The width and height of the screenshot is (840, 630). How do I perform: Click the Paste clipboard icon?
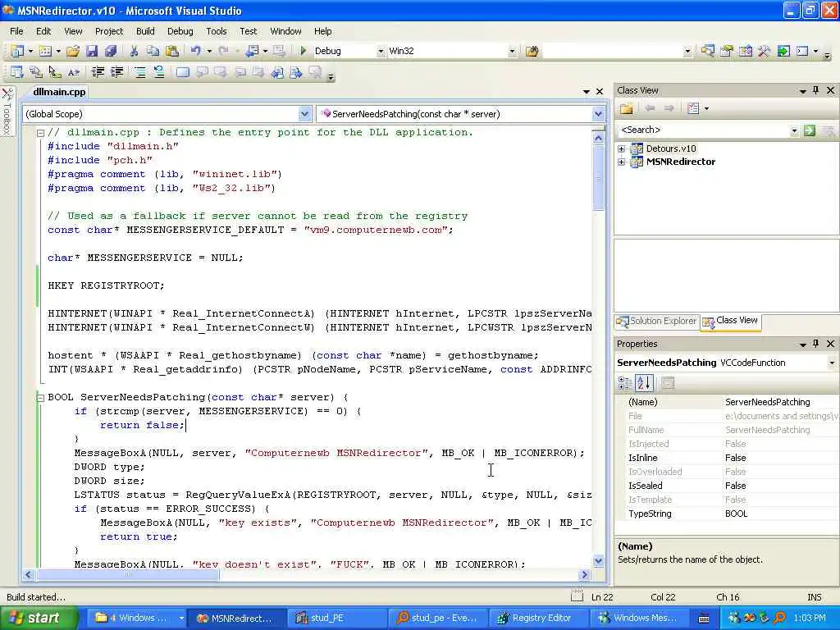tap(172, 51)
